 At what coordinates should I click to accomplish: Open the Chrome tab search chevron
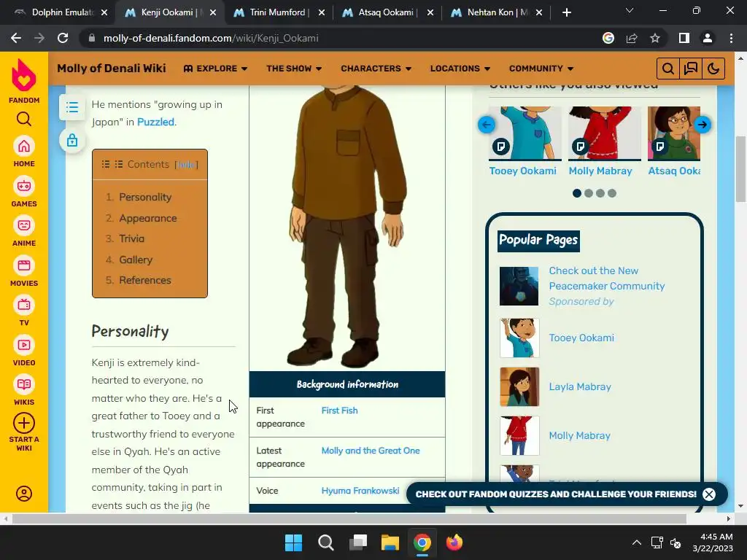click(630, 10)
